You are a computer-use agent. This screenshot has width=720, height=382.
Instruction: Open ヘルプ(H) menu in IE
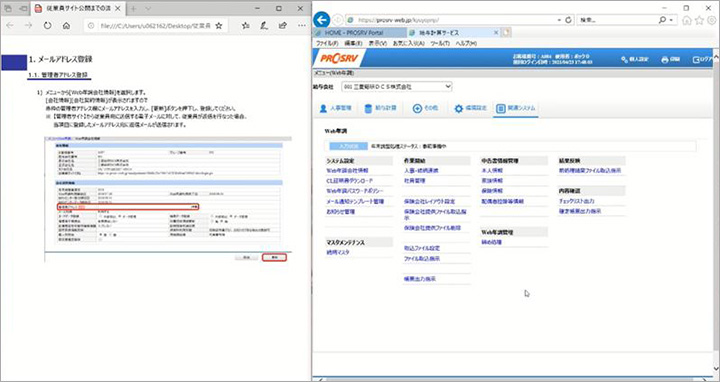tap(466, 43)
